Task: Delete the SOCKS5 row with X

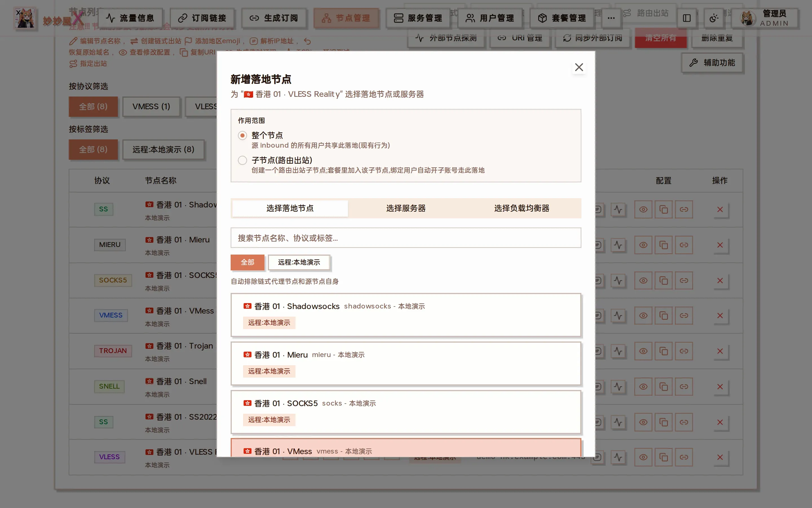Action: [x=720, y=281]
